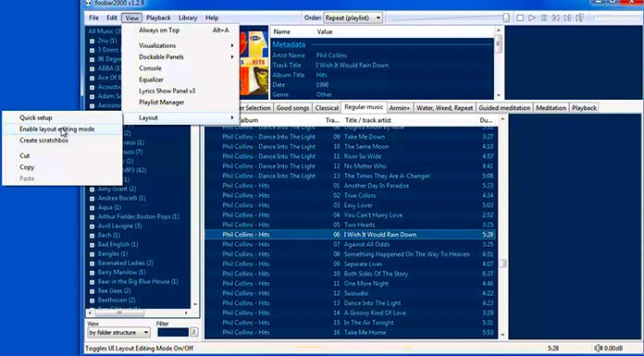Open Playlist Manager menu item
This screenshot has width=644, height=356.
tap(180, 103)
